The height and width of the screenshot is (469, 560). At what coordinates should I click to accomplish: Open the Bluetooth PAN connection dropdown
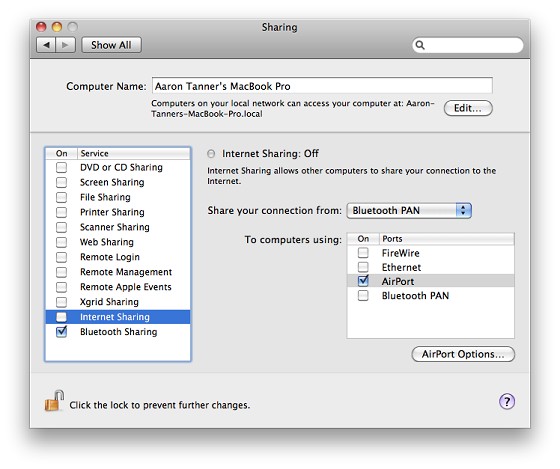pyautogui.click(x=409, y=210)
